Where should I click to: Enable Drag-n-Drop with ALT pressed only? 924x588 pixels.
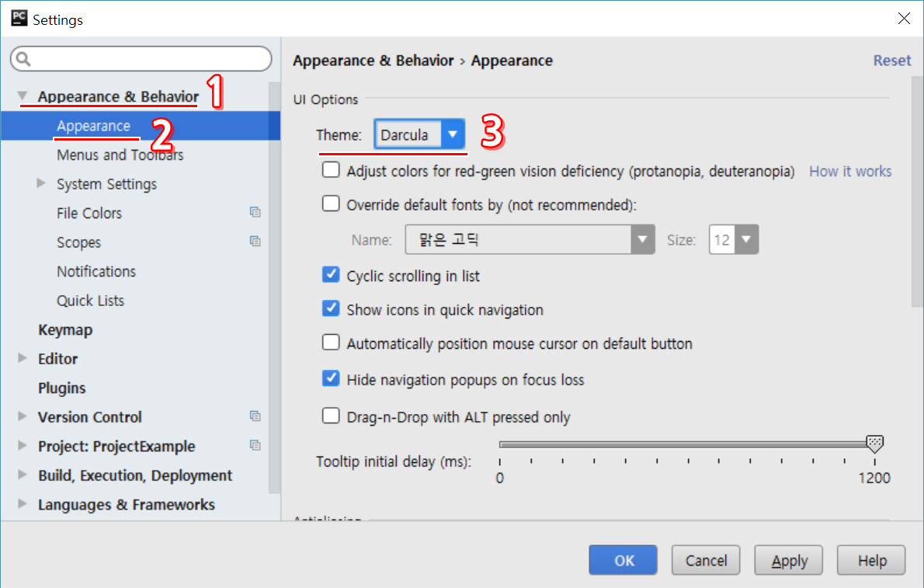(332, 416)
